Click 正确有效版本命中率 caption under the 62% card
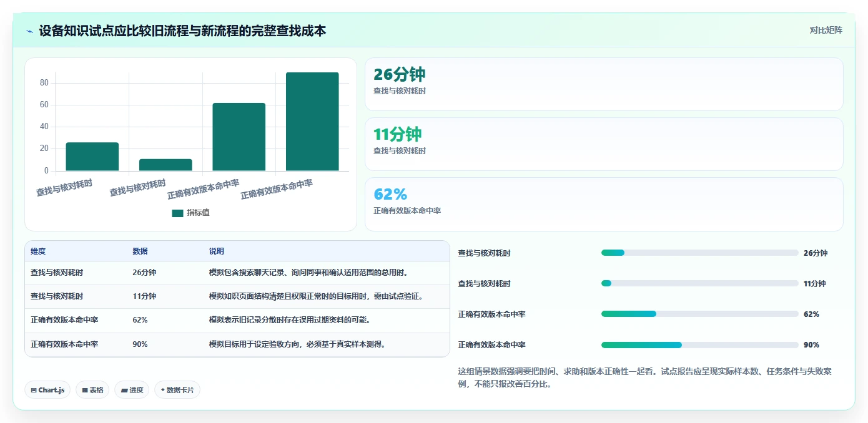Viewport: 868px width, 423px height. pos(407,211)
